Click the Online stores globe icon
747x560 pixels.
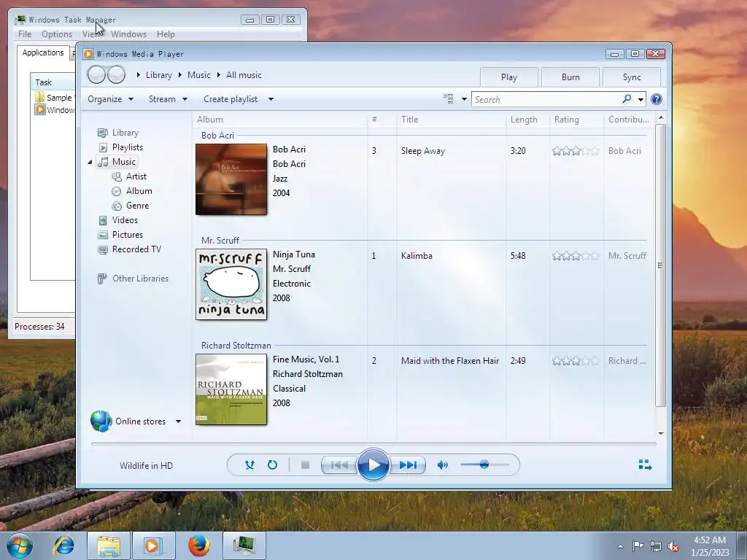tap(101, 421)
